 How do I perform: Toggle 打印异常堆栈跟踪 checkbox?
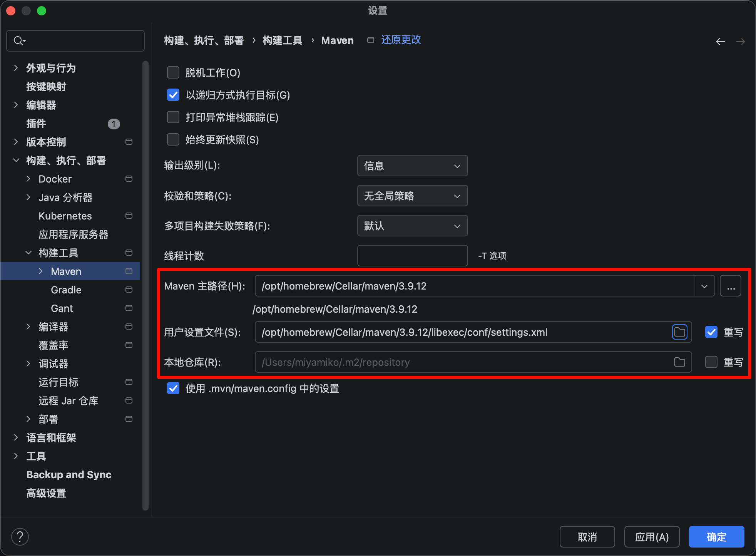point(173,117)
